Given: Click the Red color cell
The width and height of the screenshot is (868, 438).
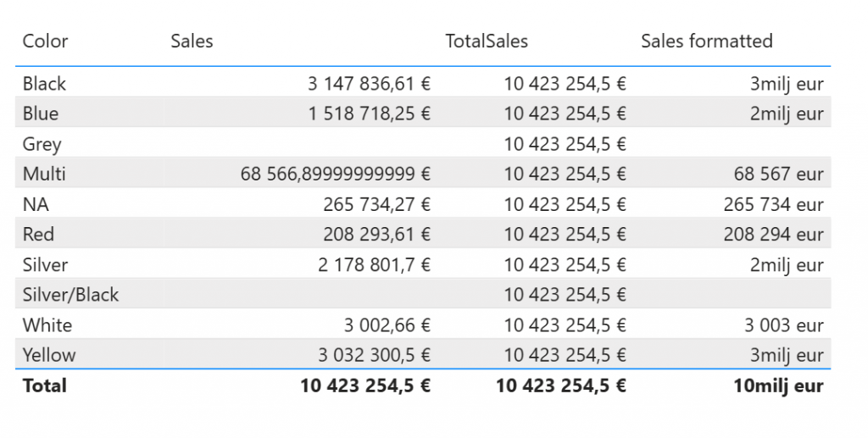Looking at the screenshot, I should click(x=39, y=235).
